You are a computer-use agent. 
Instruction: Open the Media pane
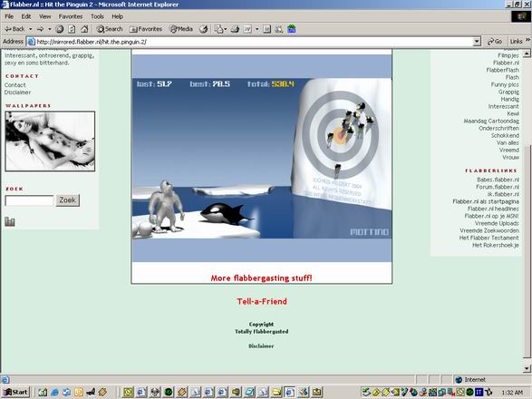(x=181, y=29)
